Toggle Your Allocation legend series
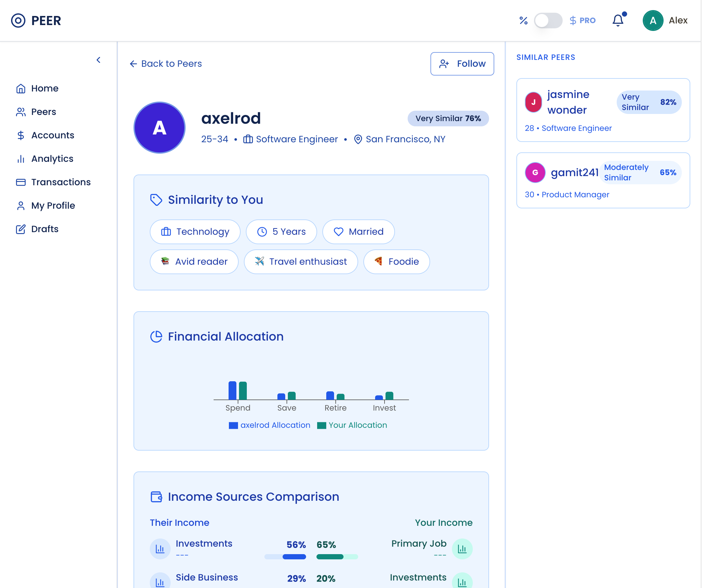This screenshot has height=588, width=702. point(352,425)
